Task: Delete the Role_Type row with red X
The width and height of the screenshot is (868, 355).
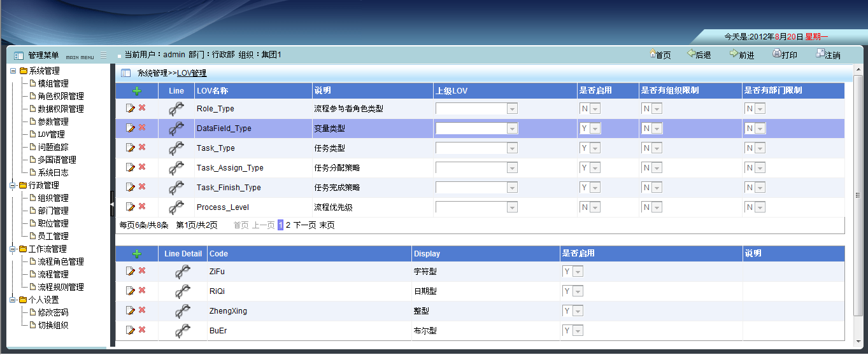Action: 142,108
